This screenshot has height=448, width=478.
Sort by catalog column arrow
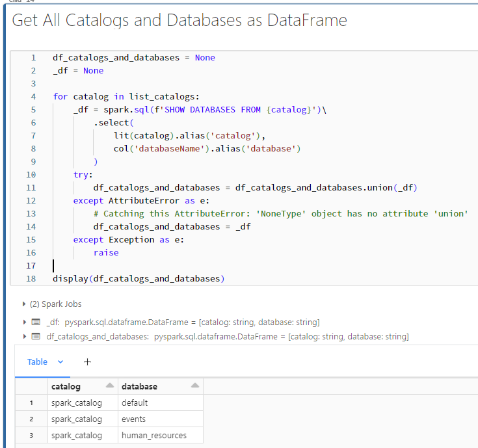point(109,386)
